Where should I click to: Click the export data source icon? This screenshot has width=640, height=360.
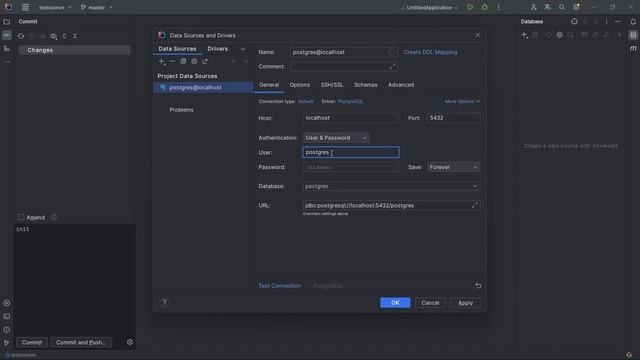(x=205, y=61)
